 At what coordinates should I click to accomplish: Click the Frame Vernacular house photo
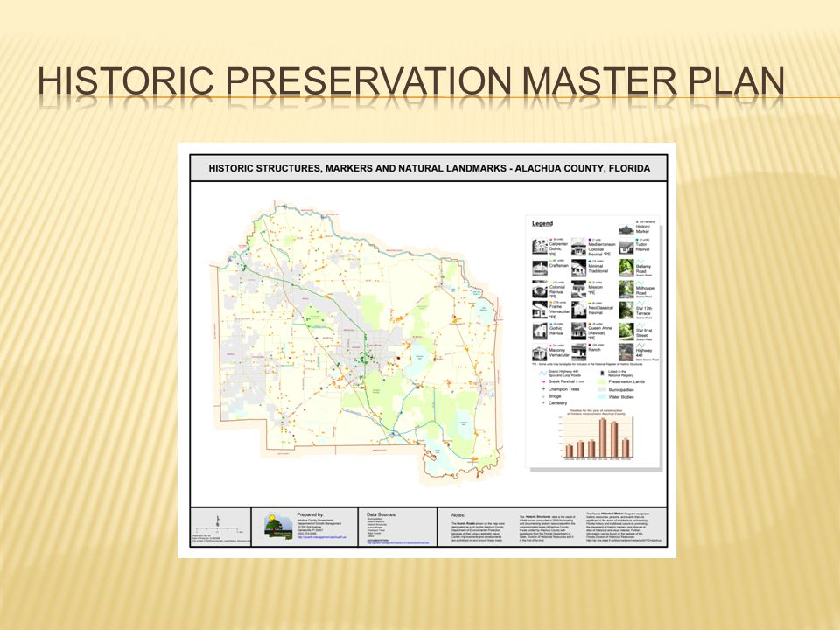540,310
